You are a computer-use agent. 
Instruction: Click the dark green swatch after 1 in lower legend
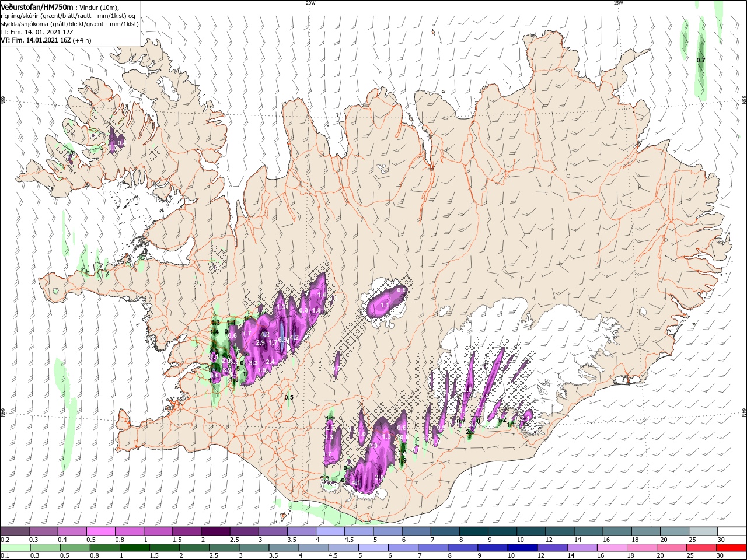[x=134, y=548]
